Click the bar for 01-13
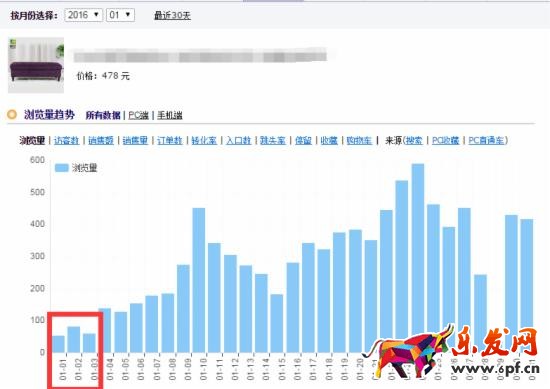The height and width of the screenshot is (389, 550). tap(246, 309)
